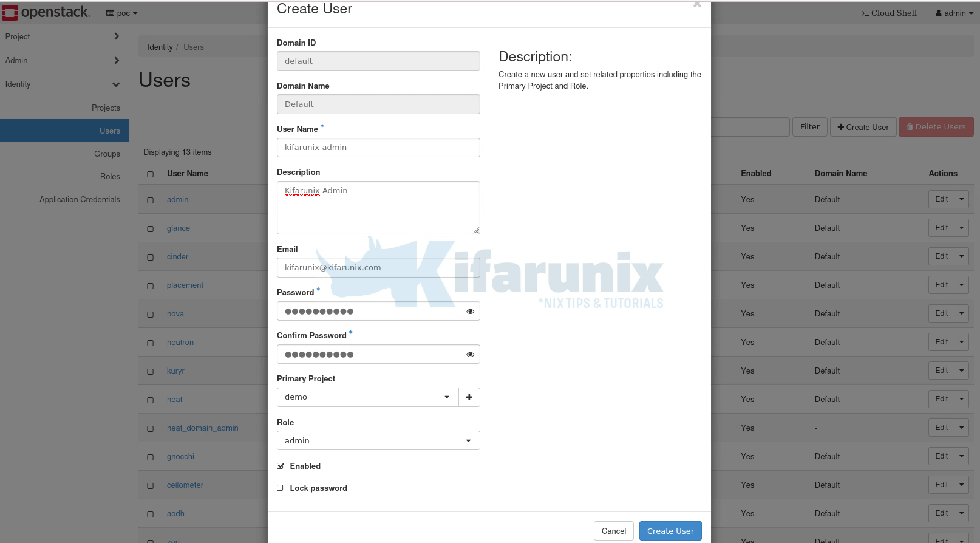
Task: Uncheck the Enabled checkbox
Action: 281,466
